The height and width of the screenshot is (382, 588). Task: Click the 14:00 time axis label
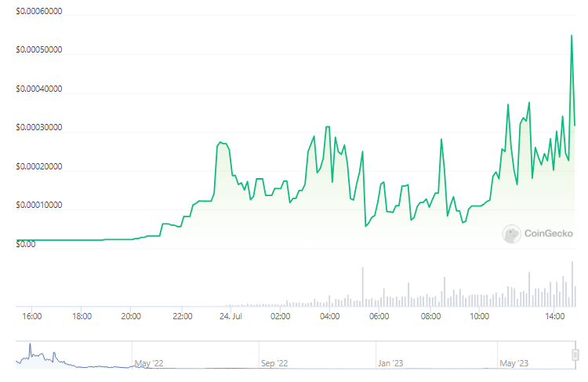click(555, 316)
